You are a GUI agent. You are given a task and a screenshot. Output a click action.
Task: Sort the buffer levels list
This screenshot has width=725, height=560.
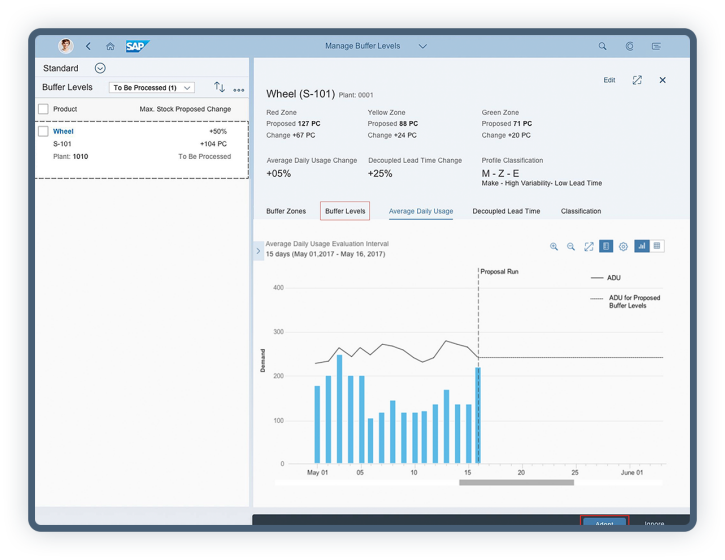[219, 87]
